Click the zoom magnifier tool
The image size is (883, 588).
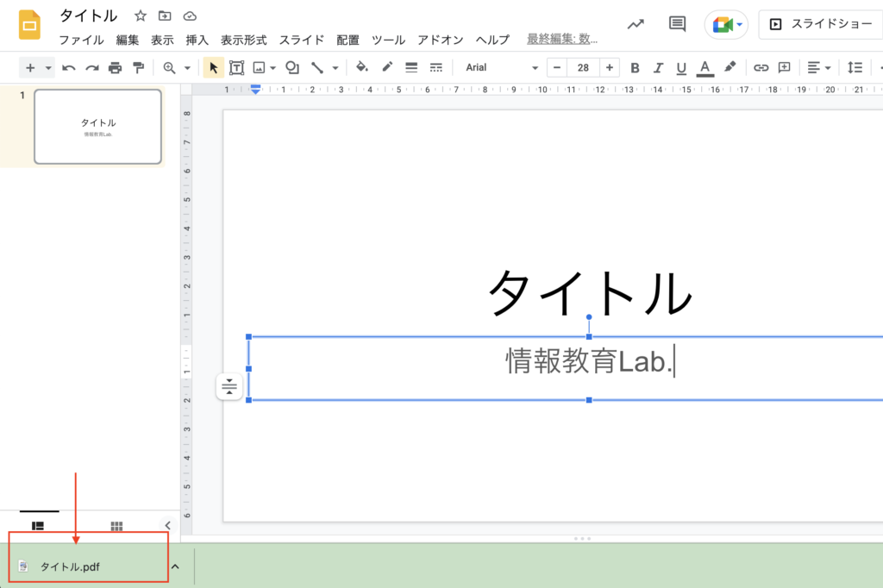(169, 68)
